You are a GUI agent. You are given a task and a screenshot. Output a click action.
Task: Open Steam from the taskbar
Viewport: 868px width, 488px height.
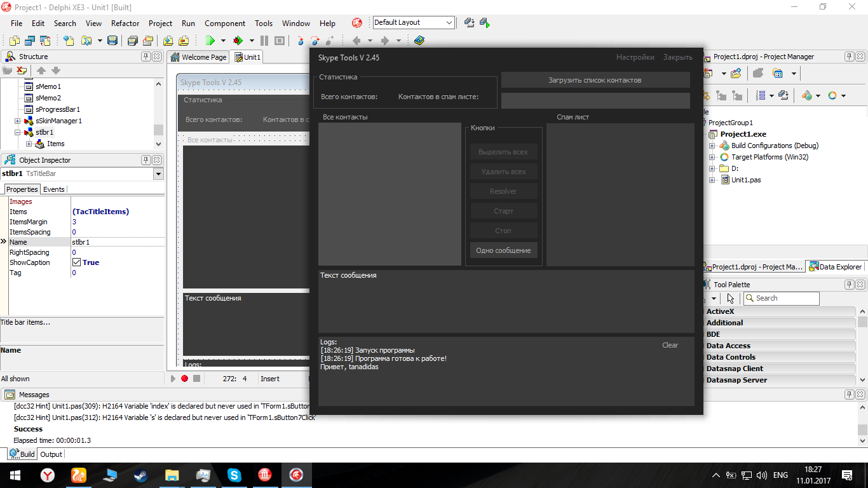click(x=141, y=475)
